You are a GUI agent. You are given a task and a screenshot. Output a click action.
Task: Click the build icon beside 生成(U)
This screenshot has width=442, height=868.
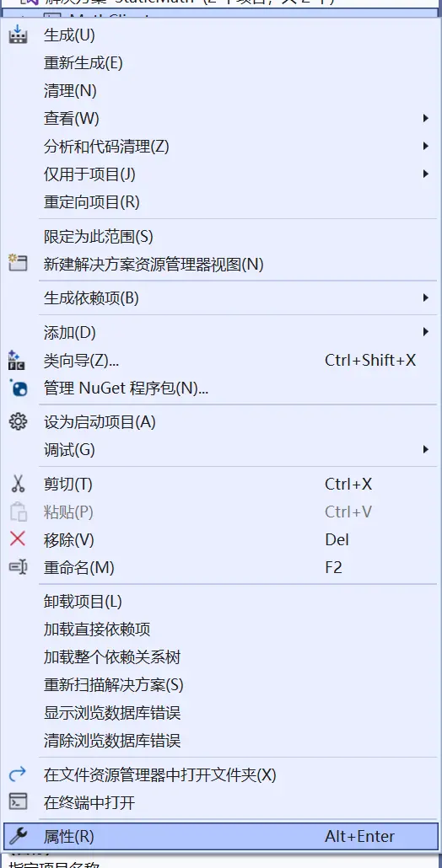coord(19,35)
